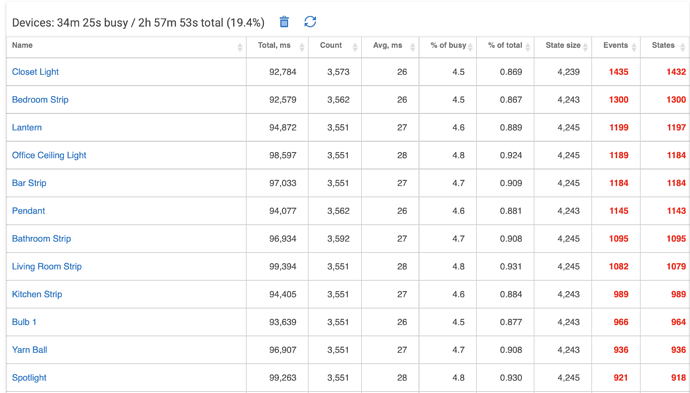The width and height of the screenshot is (690, 393).
Task: Sort by % of busy column arrows
Action: click(470, 47)
